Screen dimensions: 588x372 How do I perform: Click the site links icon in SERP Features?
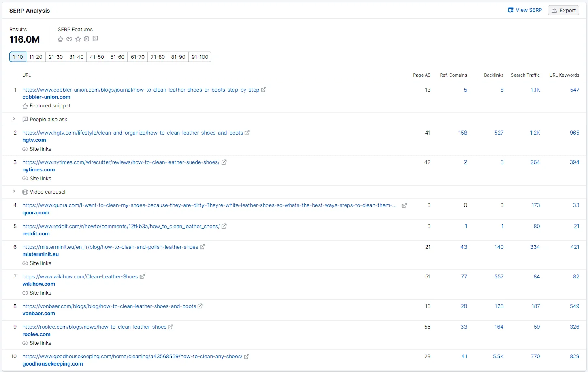coord(69,39)
